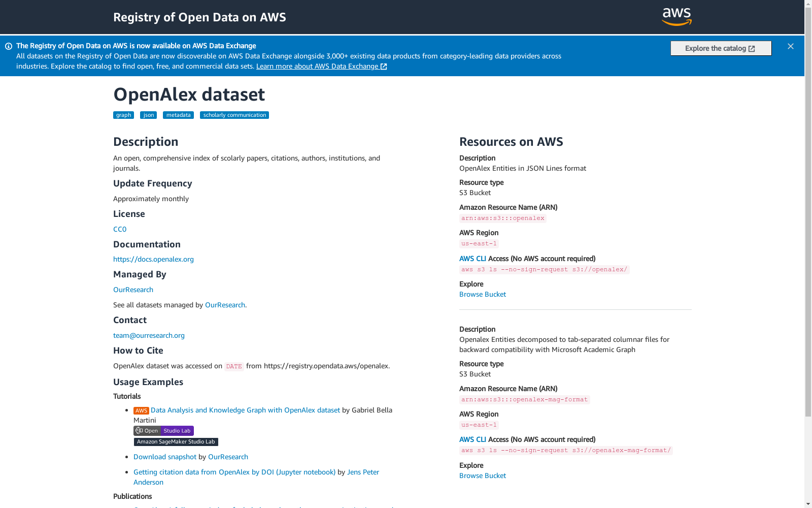Click OurResearch under Managed By
812x508 pixels.
(x=133, y=290)
